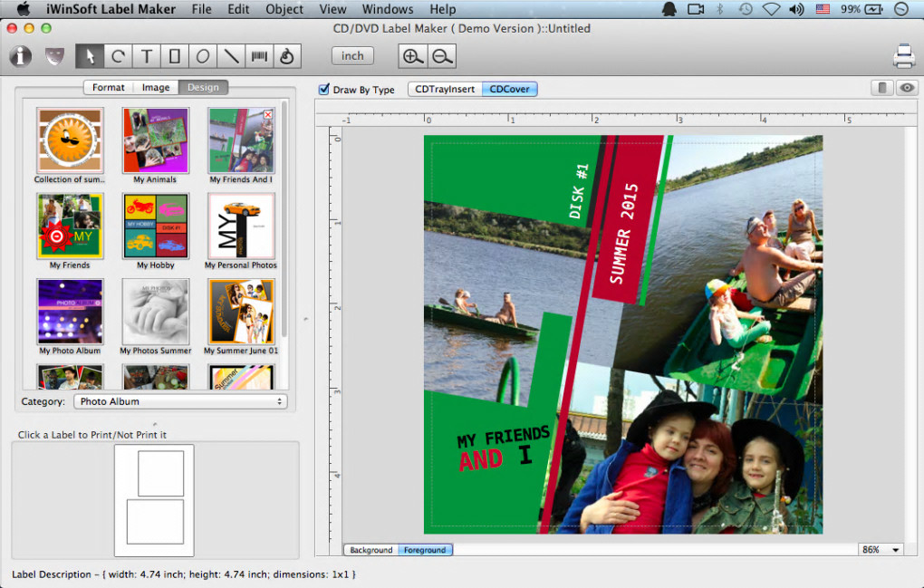Choose the rectangle shape tool
Screen dimensions: 924x588
[x=175, y=56]
